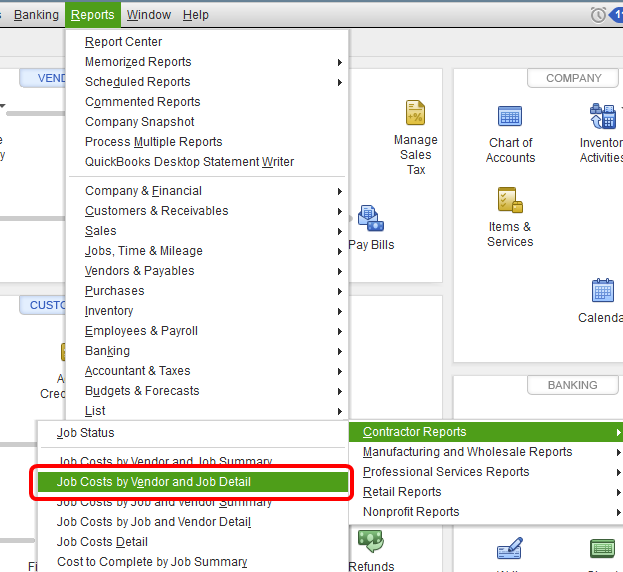
Task: Open Items & Services icon
Action: [x=510, y=200]
